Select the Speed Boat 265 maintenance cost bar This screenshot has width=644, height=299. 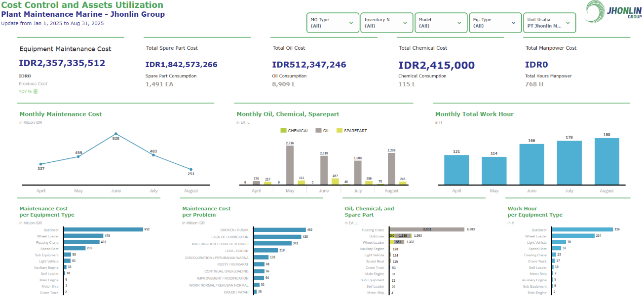[75, 248]
